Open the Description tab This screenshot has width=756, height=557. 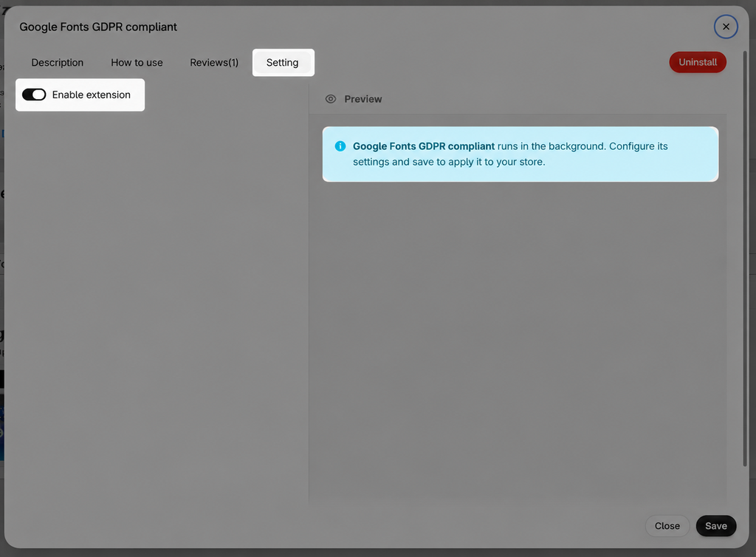pyautogui.click(x=58, y=62)
